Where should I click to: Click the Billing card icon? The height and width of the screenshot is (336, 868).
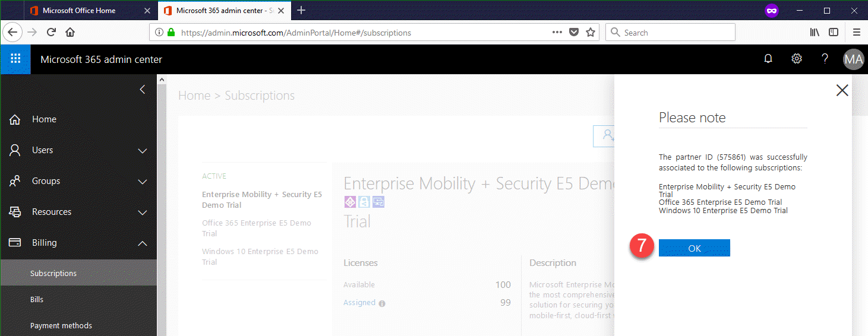pos(15,243)
